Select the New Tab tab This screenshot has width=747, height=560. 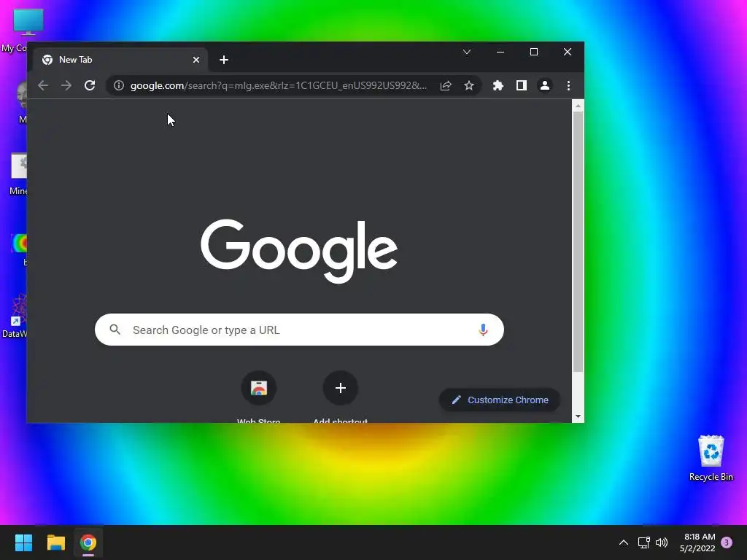[121, 60]
